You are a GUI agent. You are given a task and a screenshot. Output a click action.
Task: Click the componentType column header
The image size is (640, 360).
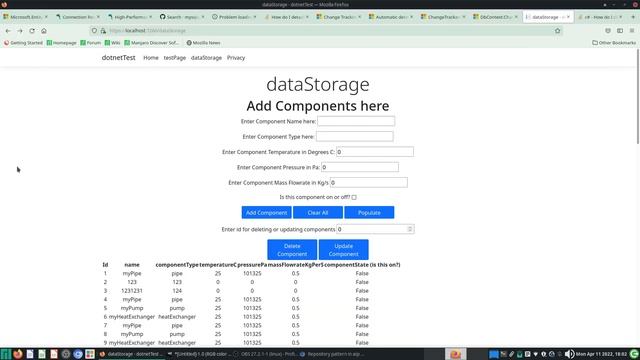177,264
